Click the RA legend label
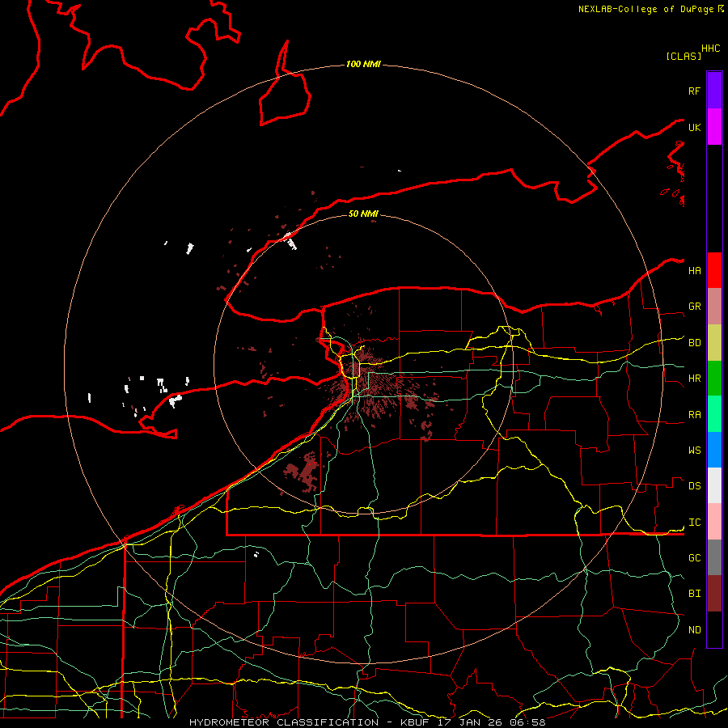Screen dimensions: 728x728 [695, 415]
